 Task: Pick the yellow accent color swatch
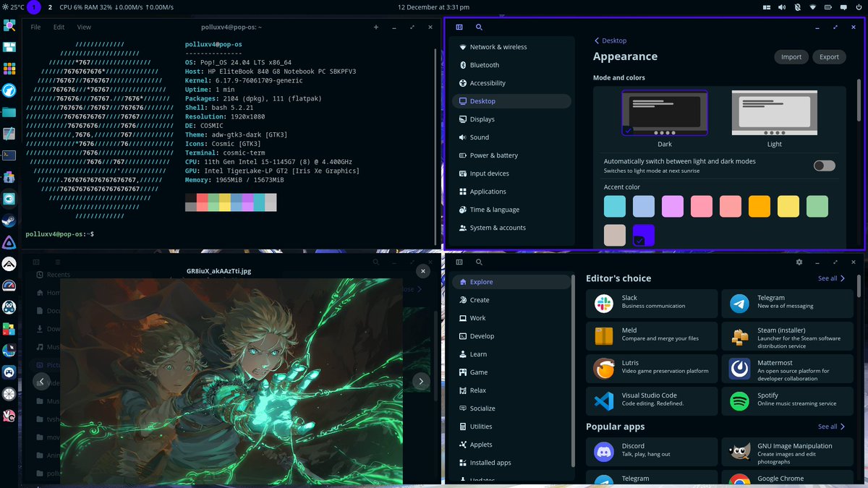pyautogui.click(x=788, y=206)
